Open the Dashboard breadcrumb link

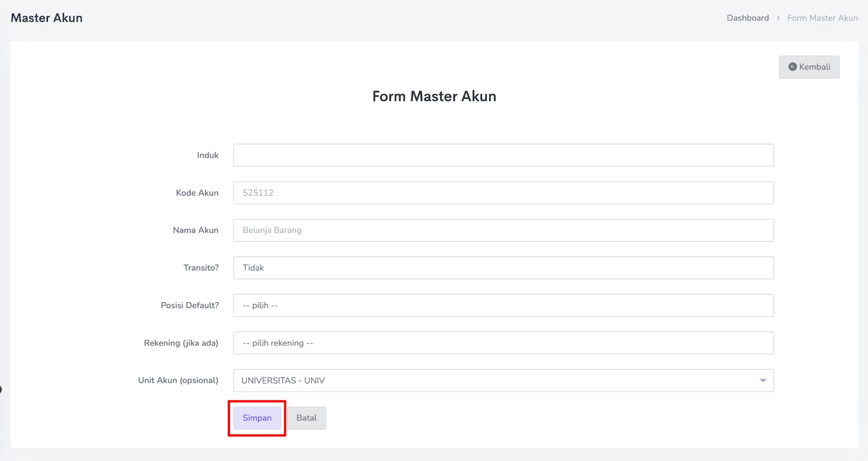(748, 18)
